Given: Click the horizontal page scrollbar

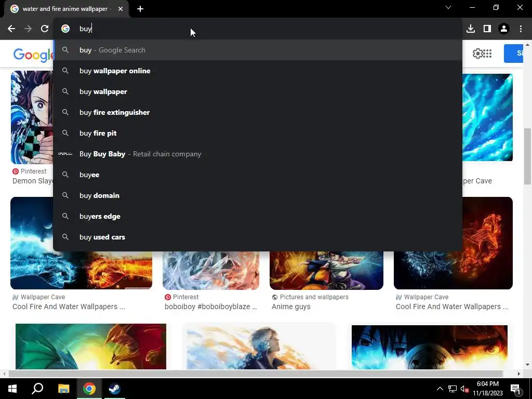Looking at the screenshot, I should coord(255,374).
